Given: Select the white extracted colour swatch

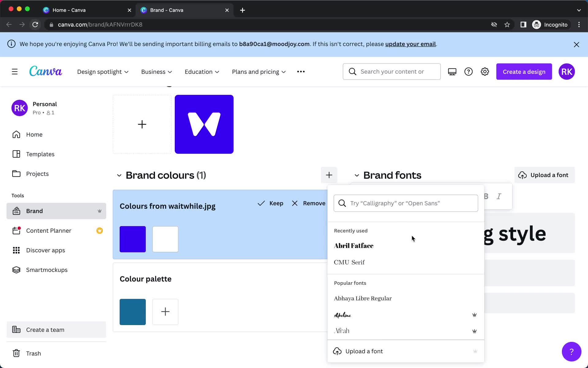Looking at the screenshot, I should (x=165, y=239).
